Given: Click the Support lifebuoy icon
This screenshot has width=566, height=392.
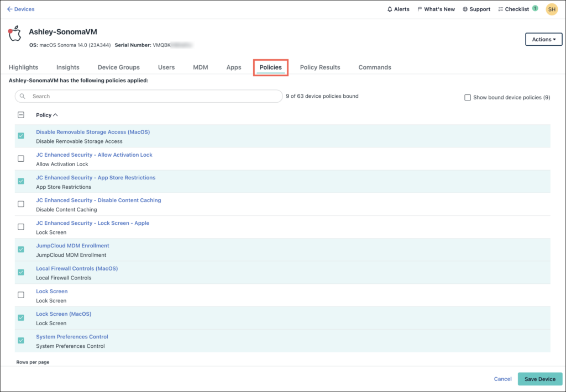Looking at the screenshot, I should tap(465, 9).
